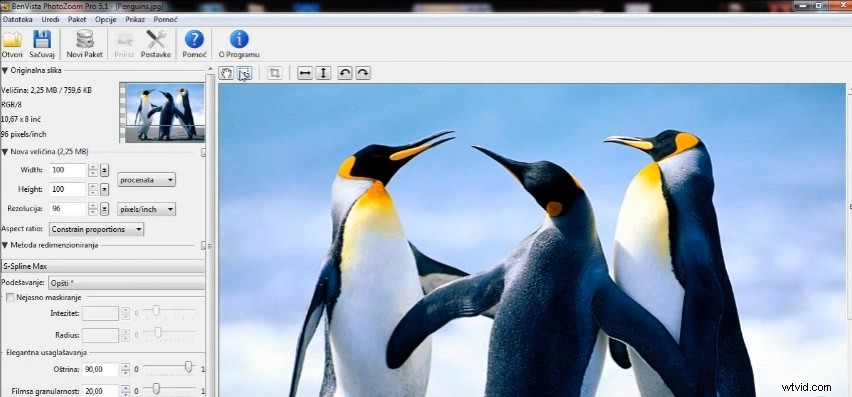Screen dimensions: 852x397
Task: Click the Oštrina value field
Action: coord(100,370)
